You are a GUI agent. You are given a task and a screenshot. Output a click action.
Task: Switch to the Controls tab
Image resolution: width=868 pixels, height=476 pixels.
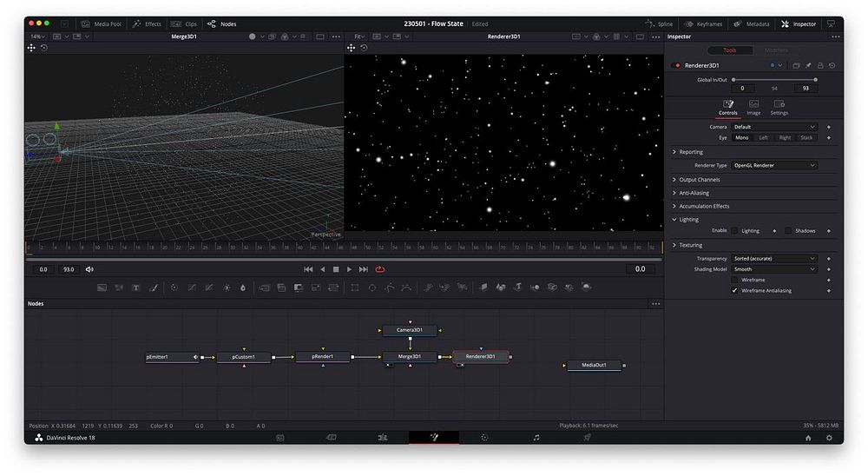[x=728, y=107]
